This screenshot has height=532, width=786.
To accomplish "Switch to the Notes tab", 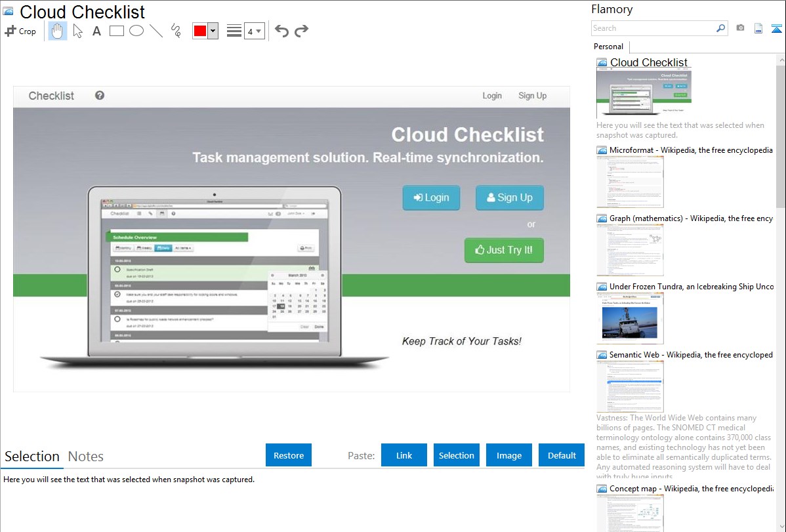I will (86, 457).
